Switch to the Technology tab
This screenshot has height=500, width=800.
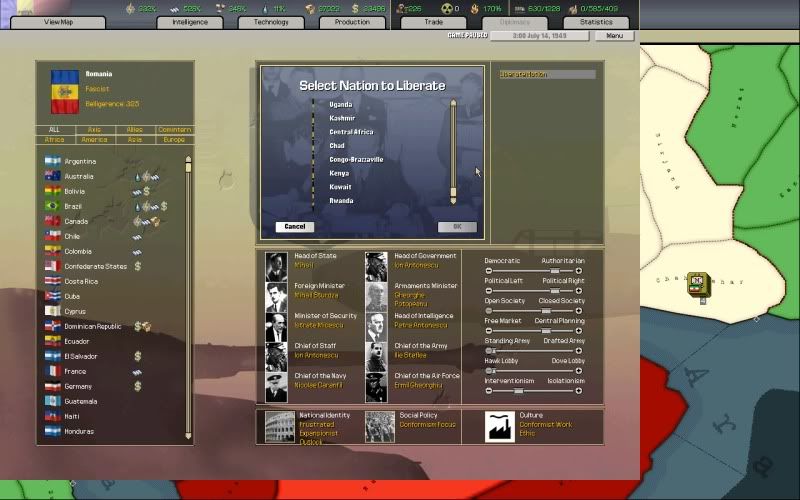point(271,22)
